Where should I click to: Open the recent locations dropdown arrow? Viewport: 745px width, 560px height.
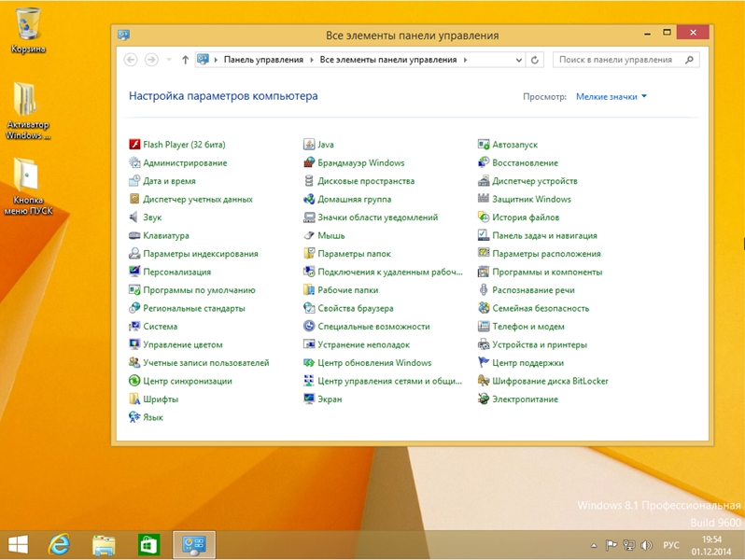click(169, 60)
